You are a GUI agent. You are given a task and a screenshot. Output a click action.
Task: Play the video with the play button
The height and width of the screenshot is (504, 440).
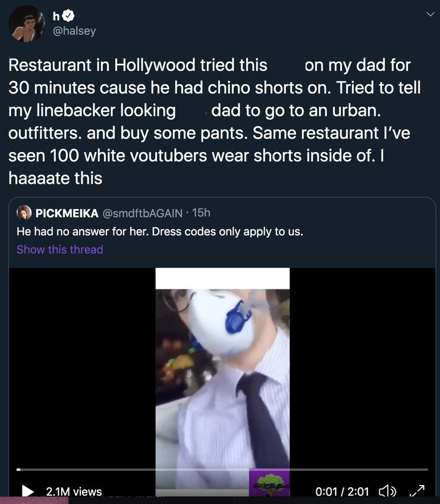[28, 492]
